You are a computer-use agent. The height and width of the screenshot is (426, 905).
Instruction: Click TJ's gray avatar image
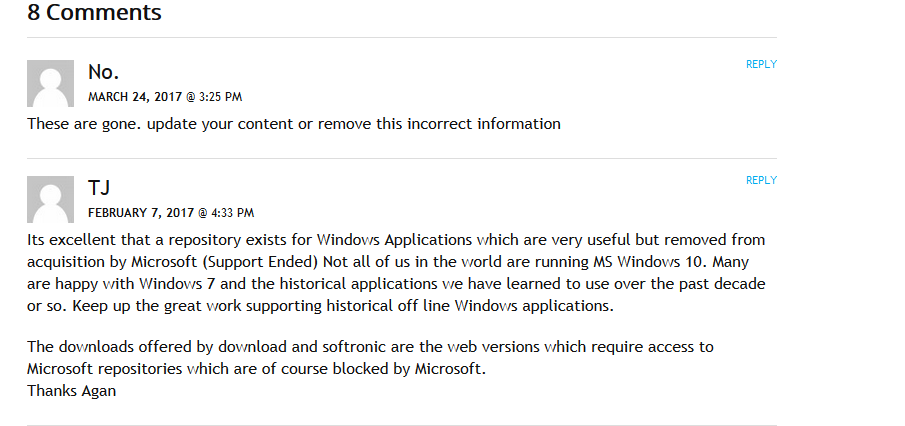[x=50, y=199]
